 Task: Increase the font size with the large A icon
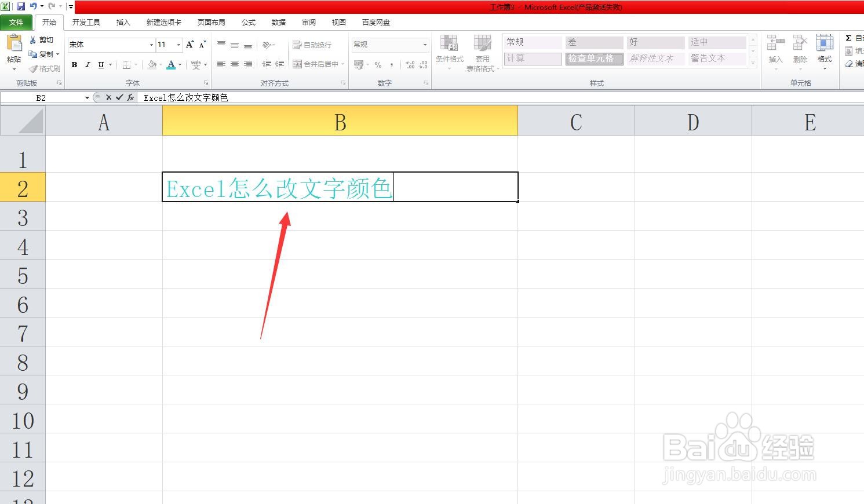[x=189, y=43]
